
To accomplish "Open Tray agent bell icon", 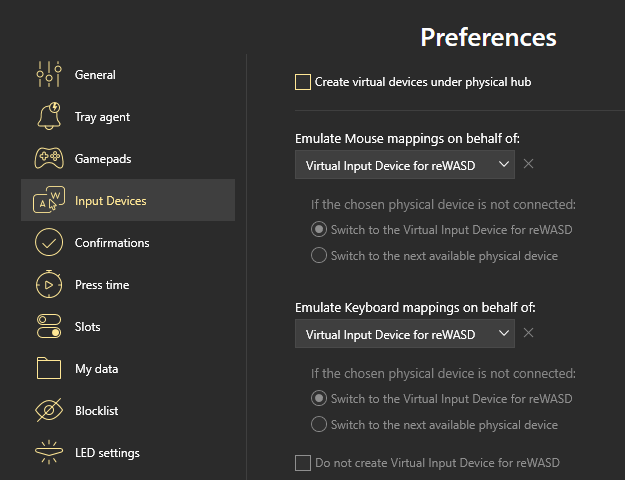I will click(48, 117).
